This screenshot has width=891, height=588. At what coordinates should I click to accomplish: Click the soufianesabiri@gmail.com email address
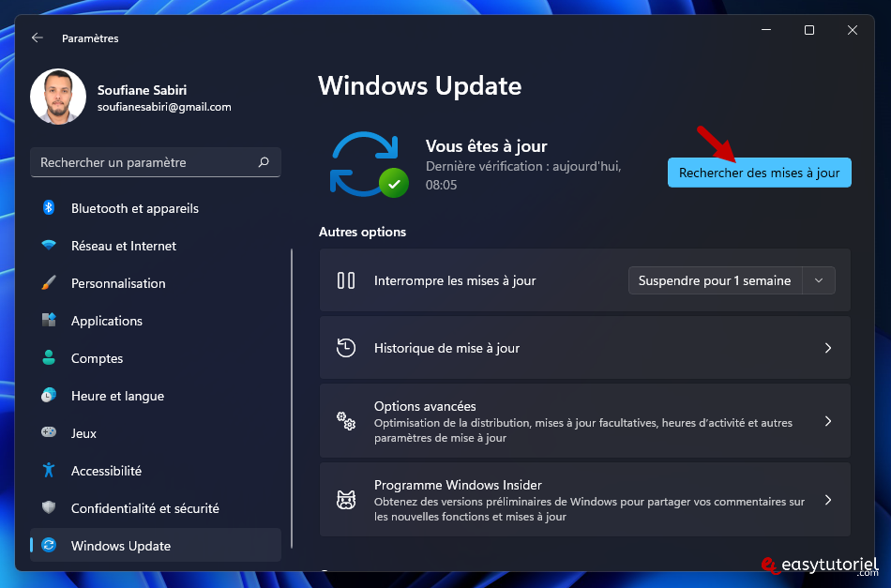click(164, 107)
